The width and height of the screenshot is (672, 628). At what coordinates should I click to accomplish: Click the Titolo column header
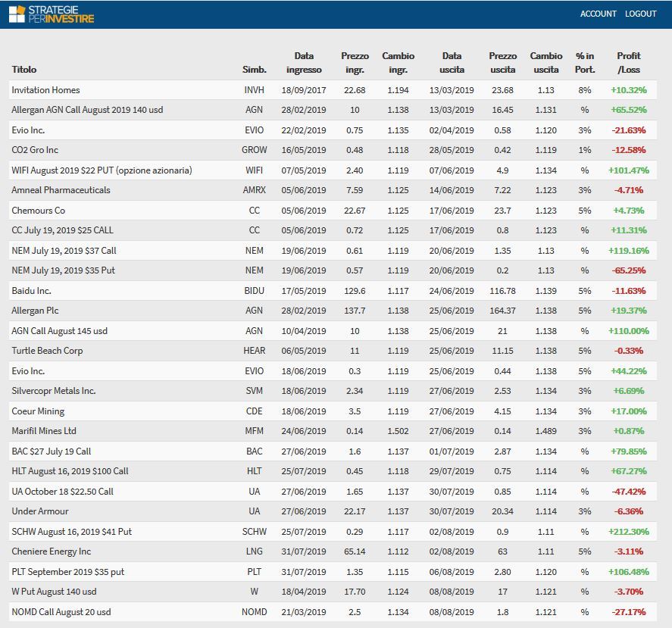(24, 70)
